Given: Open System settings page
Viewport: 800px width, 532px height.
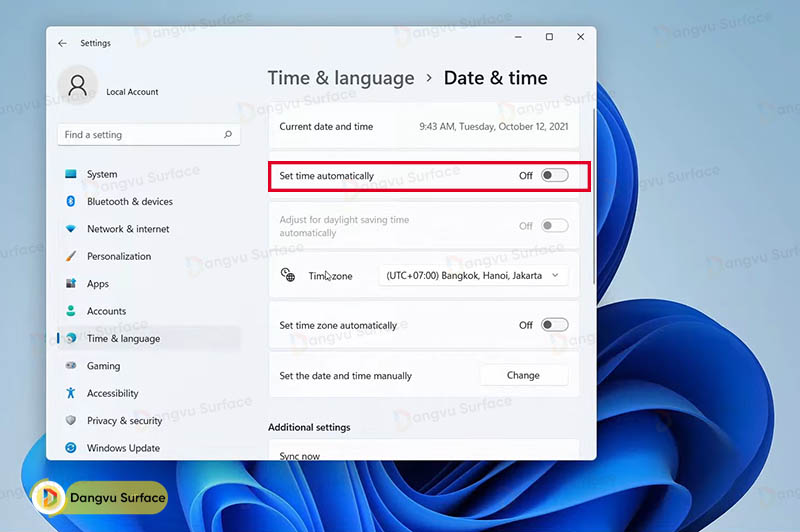Looking at the screenshot, I should [x=148, y=174].
